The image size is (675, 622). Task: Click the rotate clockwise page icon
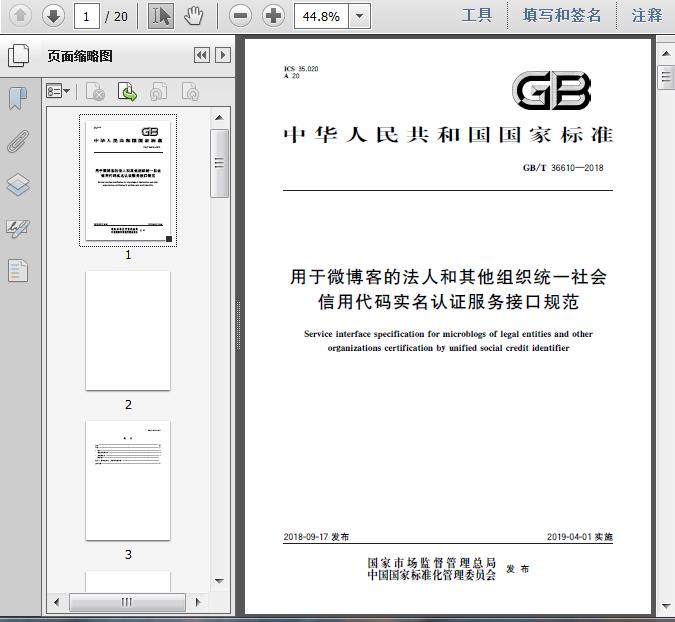point(190,91)
